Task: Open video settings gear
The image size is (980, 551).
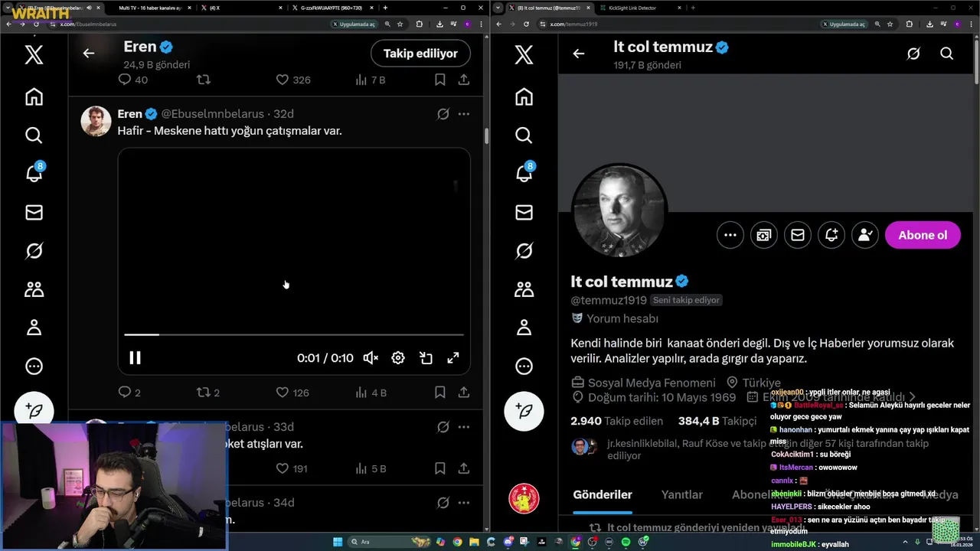Action: (398, 358)
